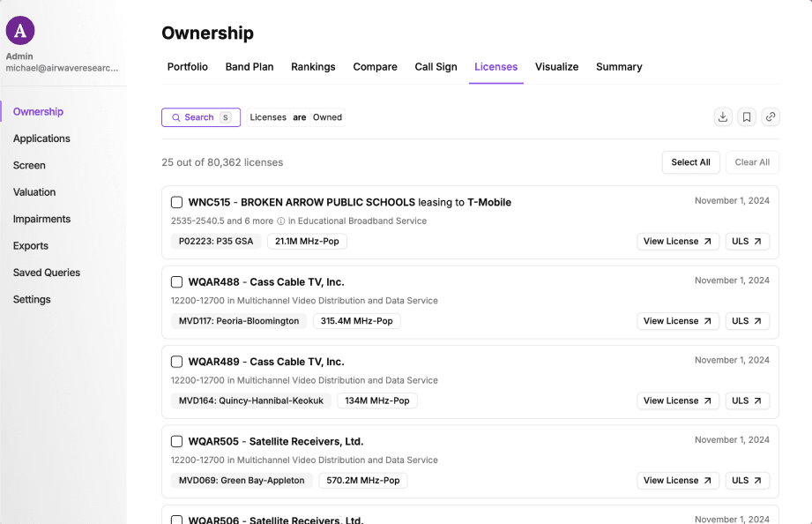Open ULS for WQAR505
This screenshot has width=812, height=524.
tap(748, 481)
